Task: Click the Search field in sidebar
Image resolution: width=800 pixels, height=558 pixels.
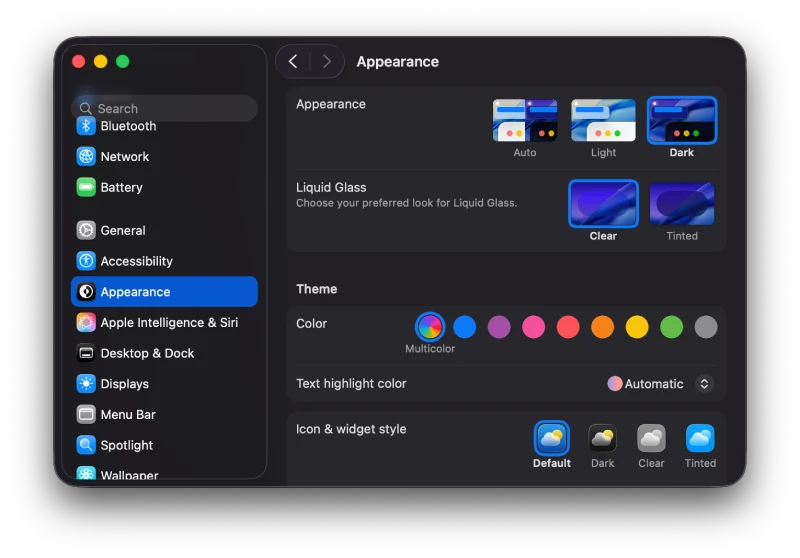Action: click(x=165, y=108)
